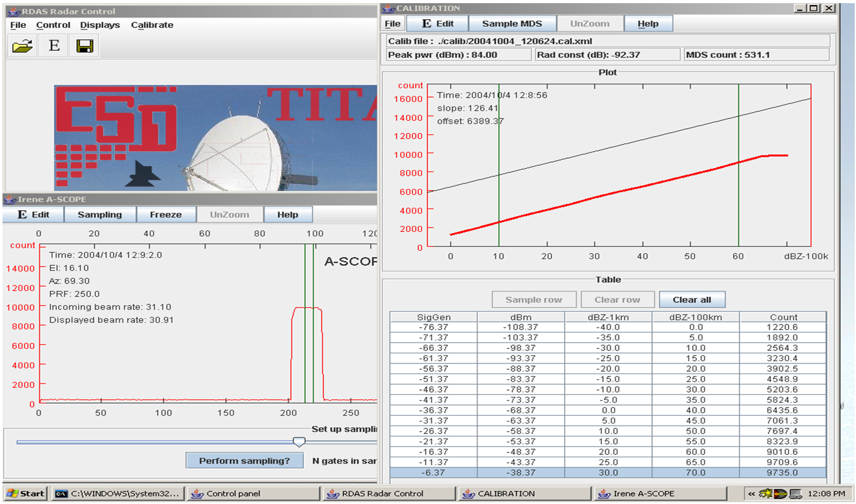The image size is (856, 504).
Task: Click the dBm cell -68.37
Action: coord(521,409)
